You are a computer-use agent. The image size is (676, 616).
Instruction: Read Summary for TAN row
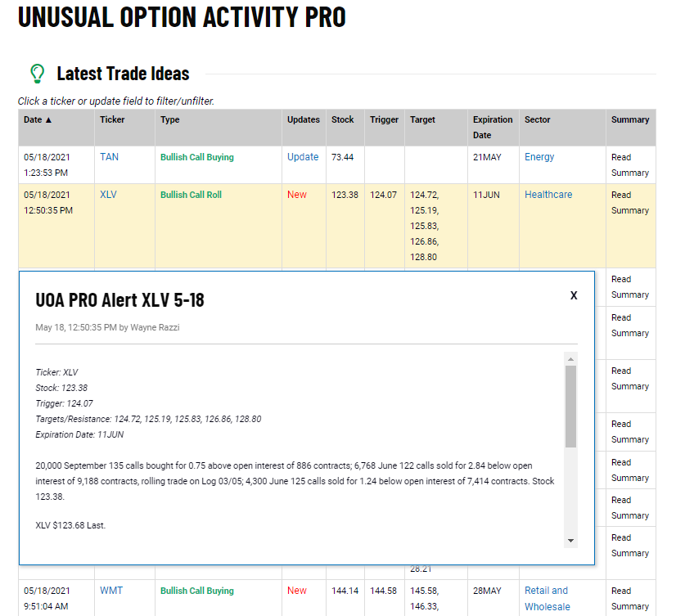point(630,164)
